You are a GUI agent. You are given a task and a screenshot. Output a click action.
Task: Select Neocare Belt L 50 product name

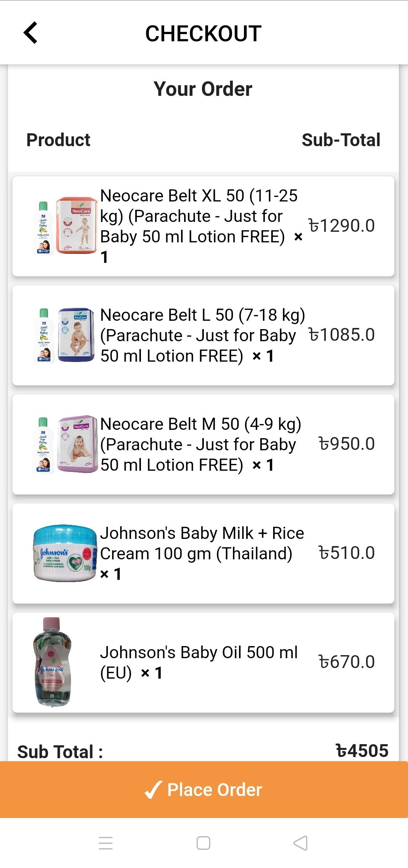pos(203,336)
